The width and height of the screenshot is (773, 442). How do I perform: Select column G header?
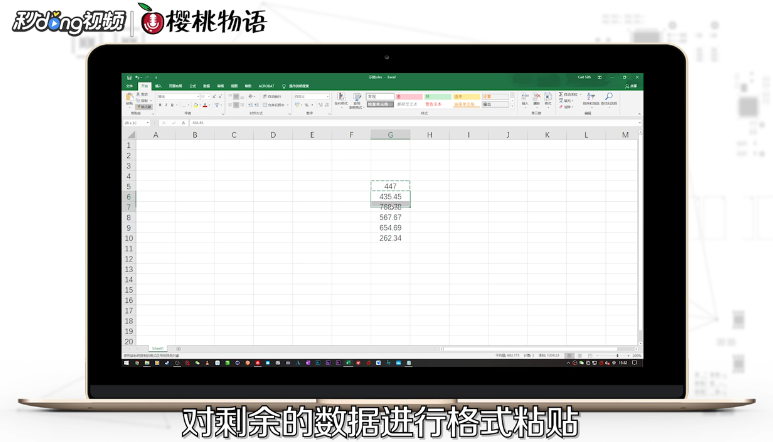point(390,135)
